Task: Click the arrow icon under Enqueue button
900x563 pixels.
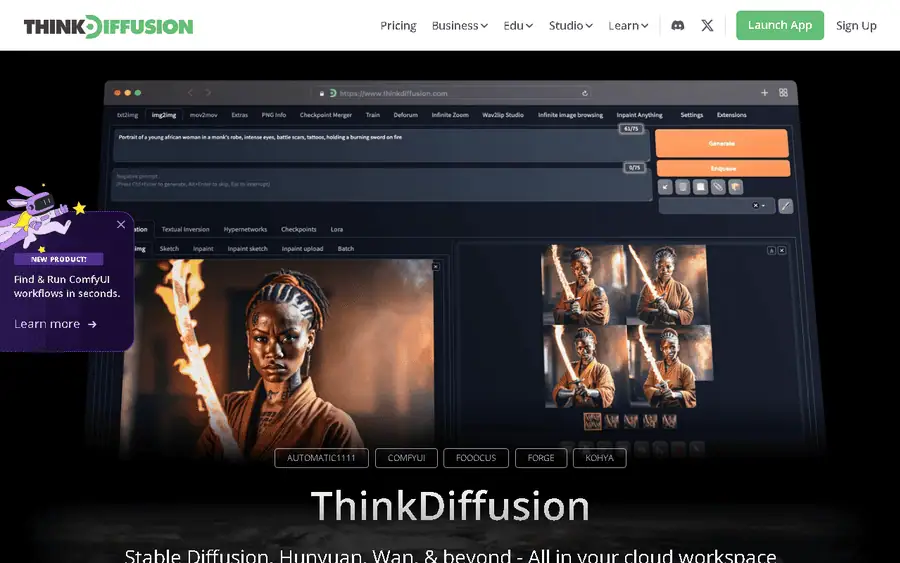Action: coord(665,187)
